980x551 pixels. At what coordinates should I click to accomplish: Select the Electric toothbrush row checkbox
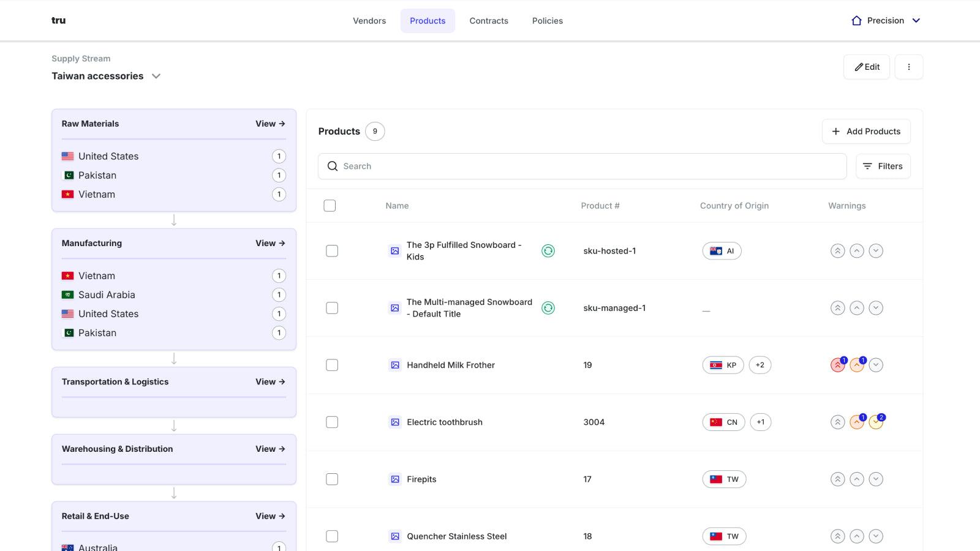332,422
